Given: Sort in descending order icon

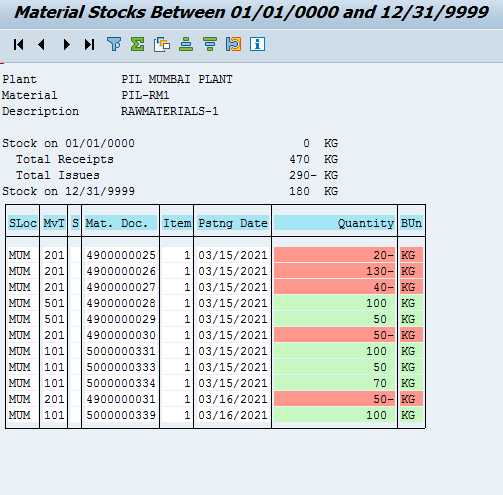Looking at the screenshot, I should coord(210,44).
